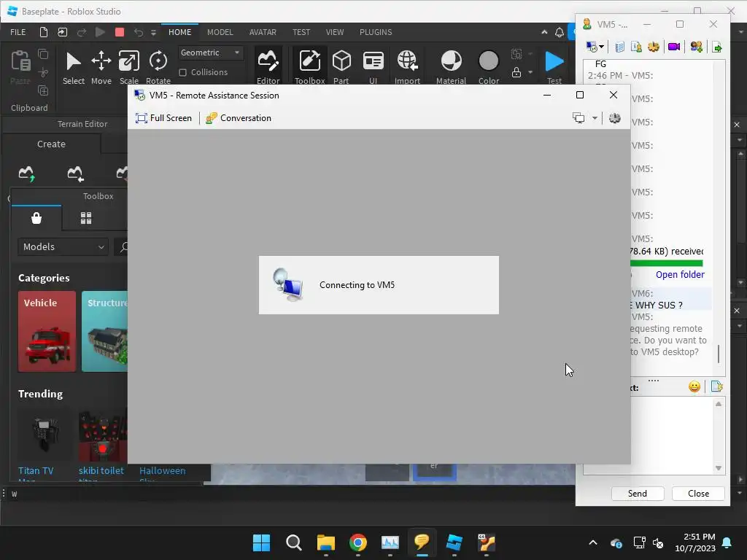Open the Material picker
The image size is (747, 560).
tap(451, 66)
